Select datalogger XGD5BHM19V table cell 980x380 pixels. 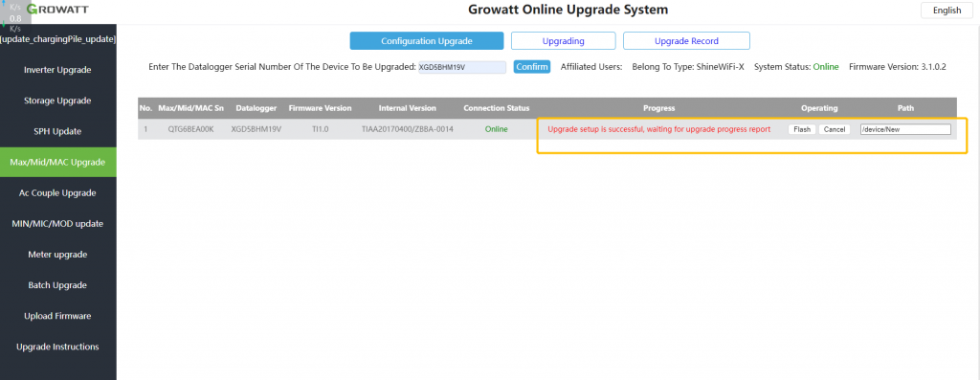point(256,129)
